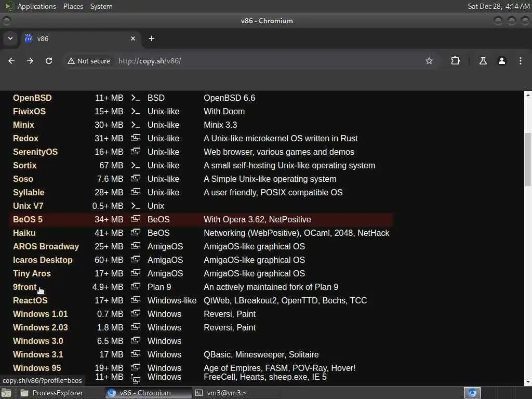Click the graphical icon in SerenityOS row
This screenshot has height=399, width=532.
coord(136,152)
